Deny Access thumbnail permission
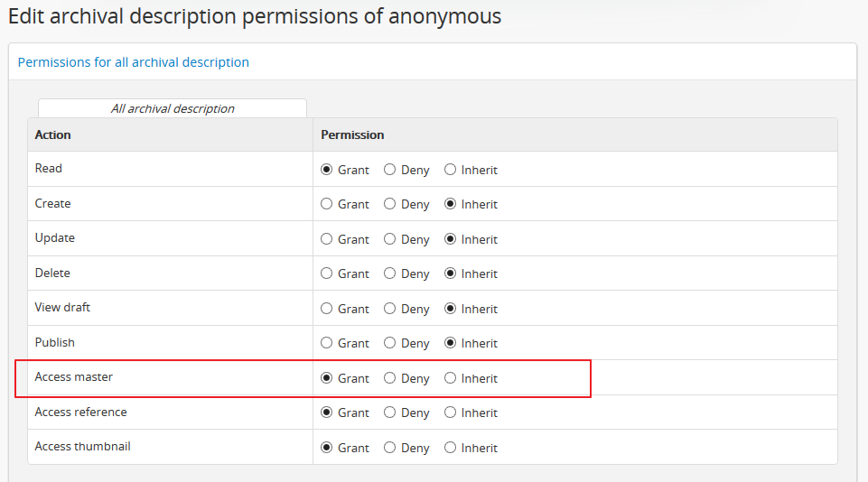 coord(390,448)
